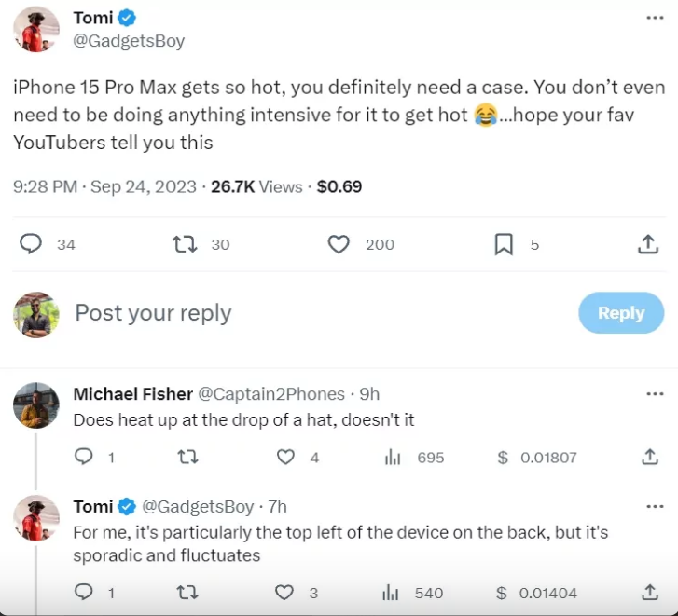Open the more options menu on main post
678x616 pixels.
(x=655, y=18)
